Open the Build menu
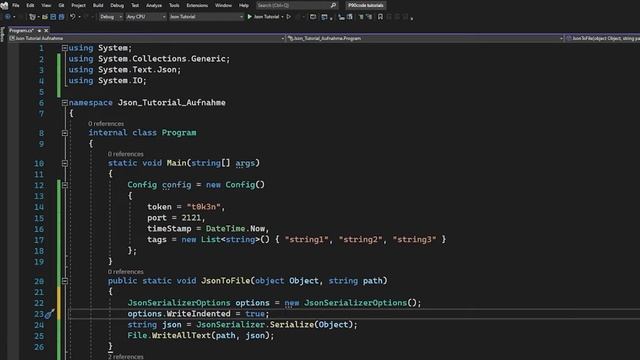640x360 pixels. tap(98, 5)
